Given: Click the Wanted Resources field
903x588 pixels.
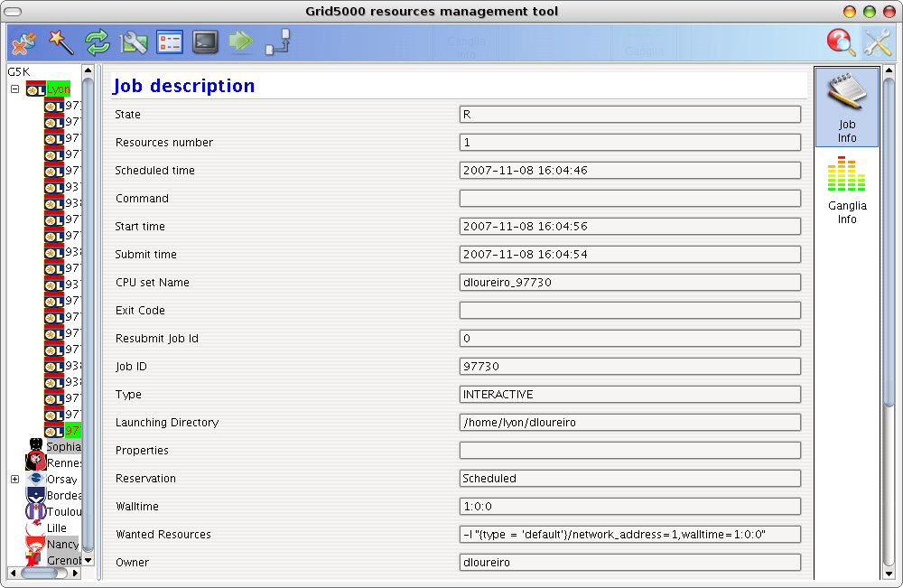Looking at the screenshot, I should point(630,535).
